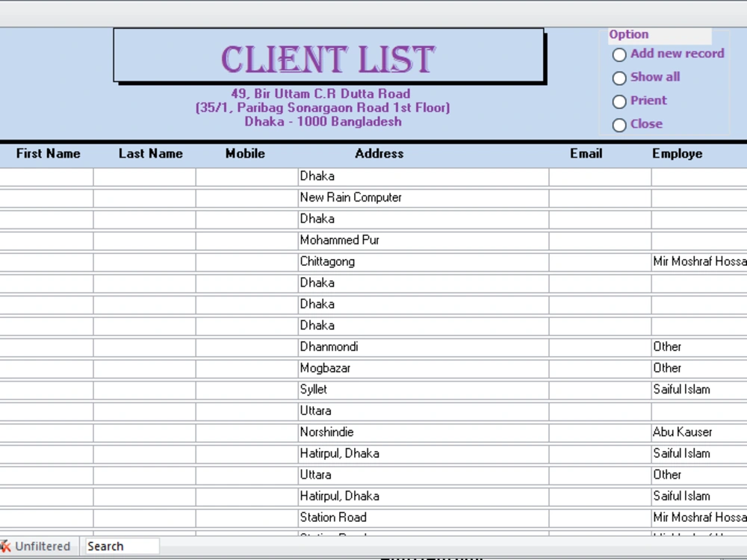Click the Unfiltered status label

(43, 547)
